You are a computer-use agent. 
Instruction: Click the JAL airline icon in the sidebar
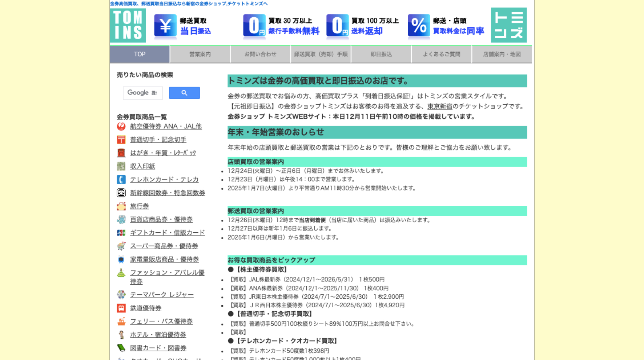click(x=121, y=126)
